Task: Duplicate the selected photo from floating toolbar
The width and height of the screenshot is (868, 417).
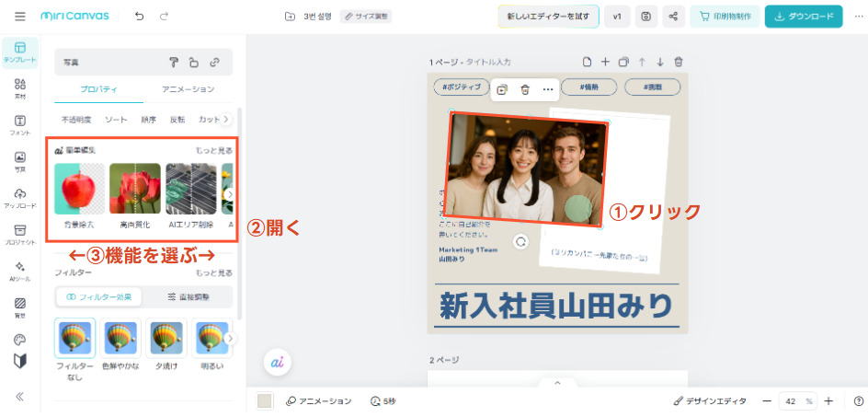Action: tap(502, 90)
